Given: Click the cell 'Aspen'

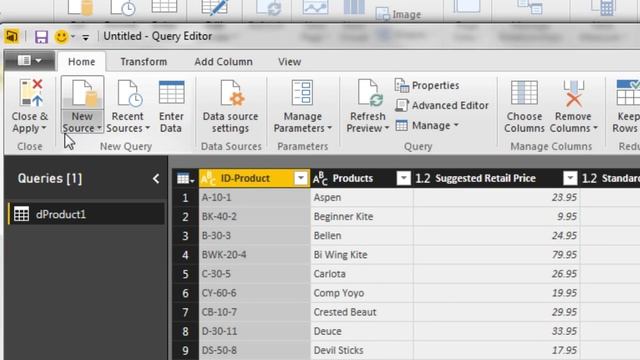Looking at the screenshot, I should coord(362,198).
